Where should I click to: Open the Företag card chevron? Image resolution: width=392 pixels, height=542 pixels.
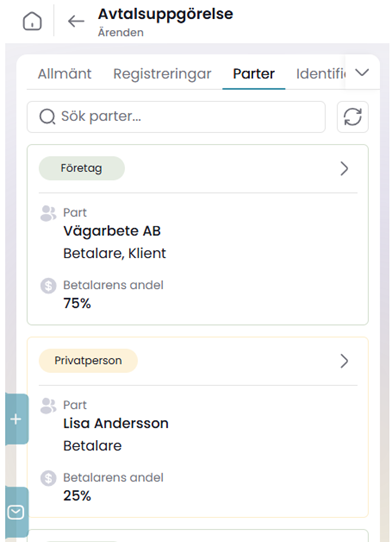click(x=344, y=169)
